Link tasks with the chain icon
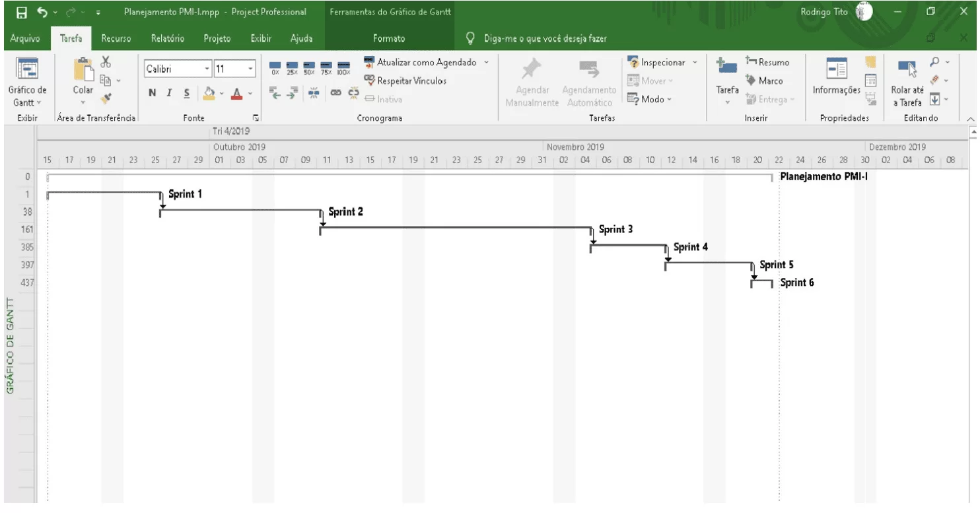Screen dimensions: 980x513 click(336, 93)
